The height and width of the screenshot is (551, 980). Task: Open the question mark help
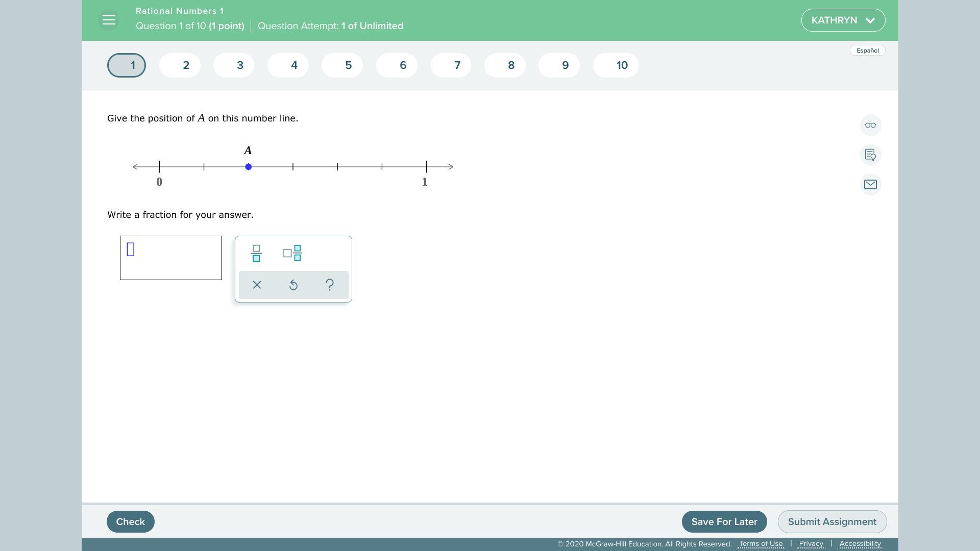(x=330, y=285)
